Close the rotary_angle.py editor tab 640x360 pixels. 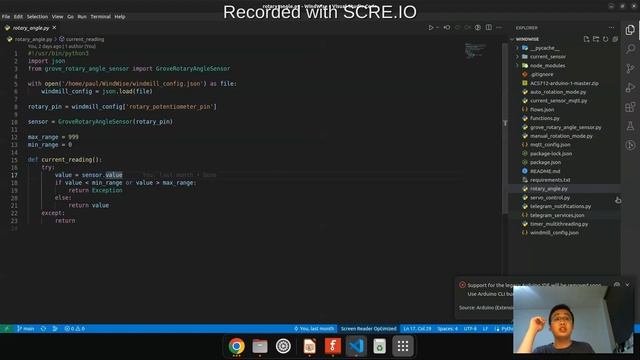point(54,28)
